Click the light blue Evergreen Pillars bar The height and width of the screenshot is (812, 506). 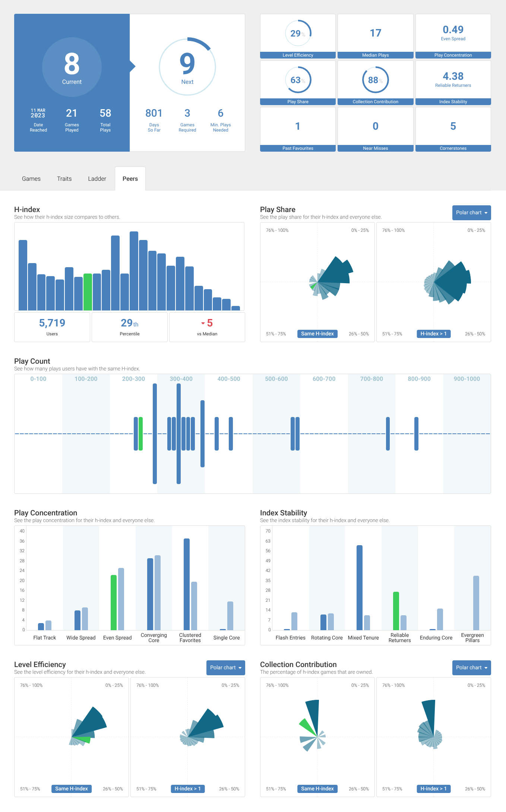point(476,603)
